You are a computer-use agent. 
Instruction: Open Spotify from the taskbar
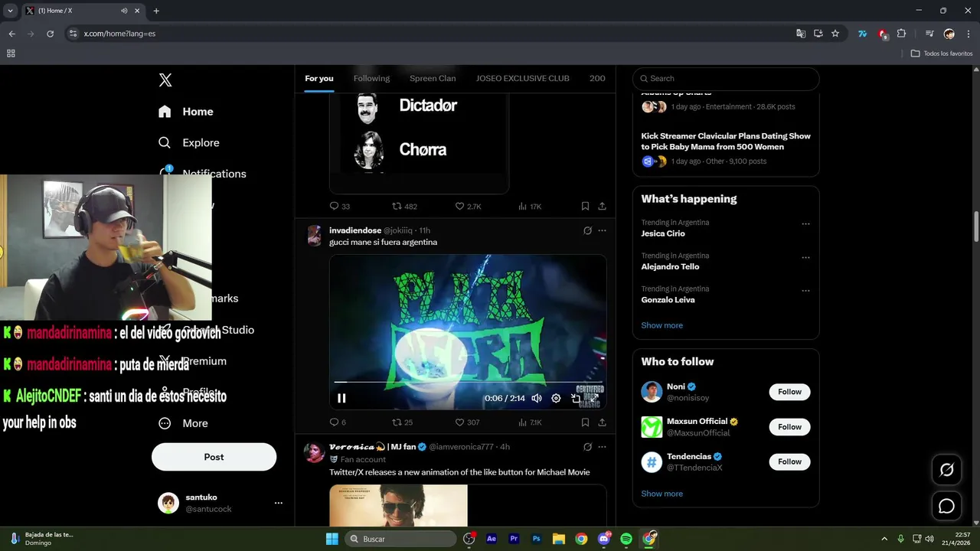coord(626,539)
